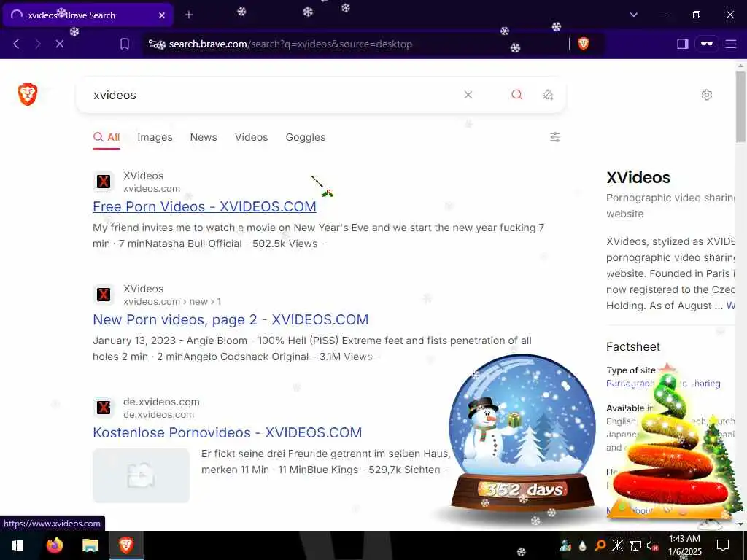The width and height of the screenshot is (747, 560).
Task: Open the clock showing 1:43 AM
Action: click(x=684, y=545)
